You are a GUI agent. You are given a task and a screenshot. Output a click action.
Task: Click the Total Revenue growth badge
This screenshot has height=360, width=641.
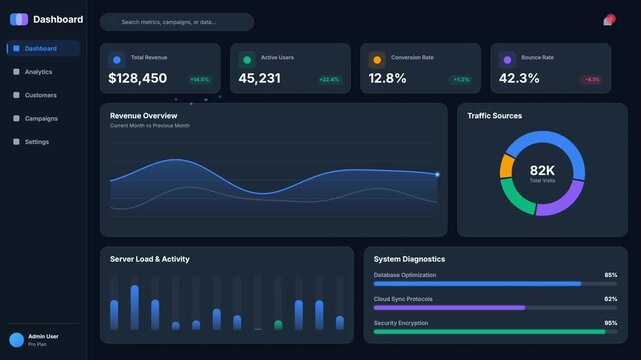coord(200,80)
